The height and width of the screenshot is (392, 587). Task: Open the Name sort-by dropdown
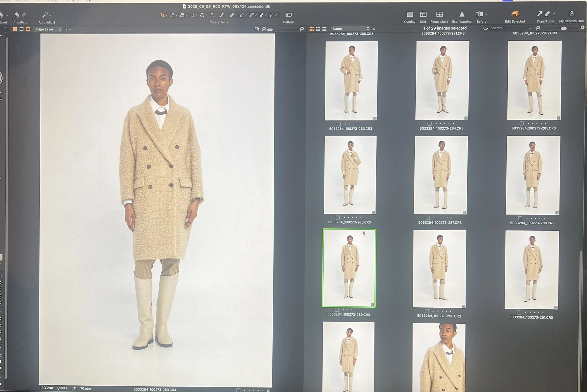pyautogui.click(x=351, y=29)
